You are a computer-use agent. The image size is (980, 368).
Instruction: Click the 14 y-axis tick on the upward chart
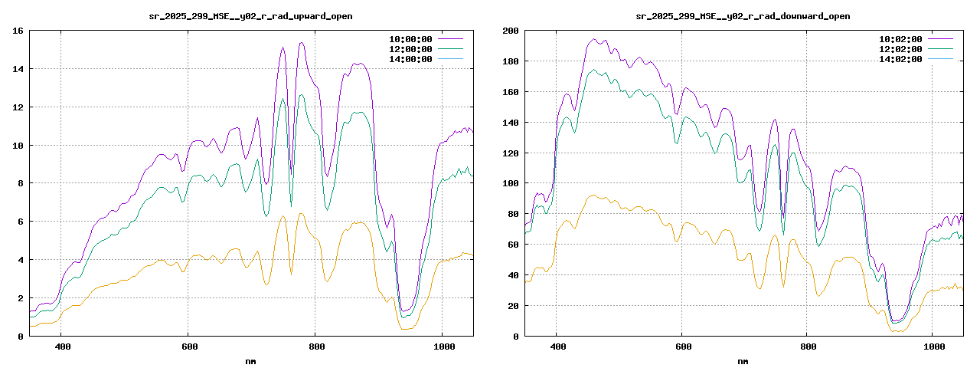[x=18, y=69]
